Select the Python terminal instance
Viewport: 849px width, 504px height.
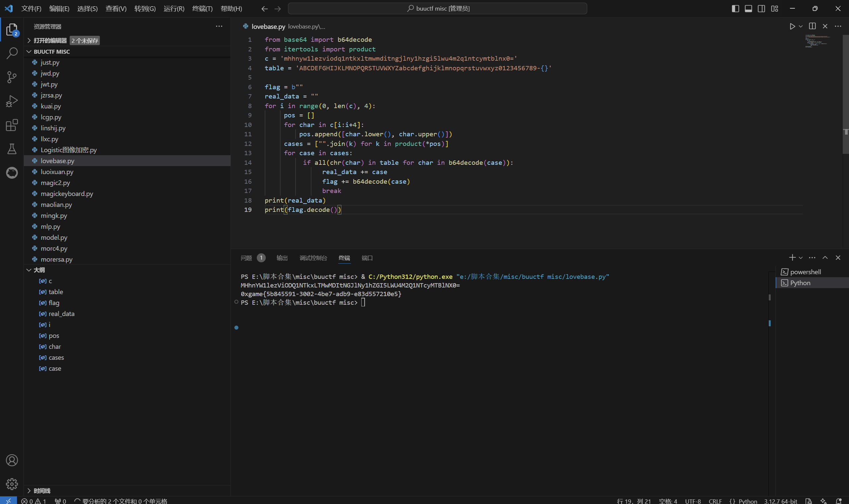point(812,283)
